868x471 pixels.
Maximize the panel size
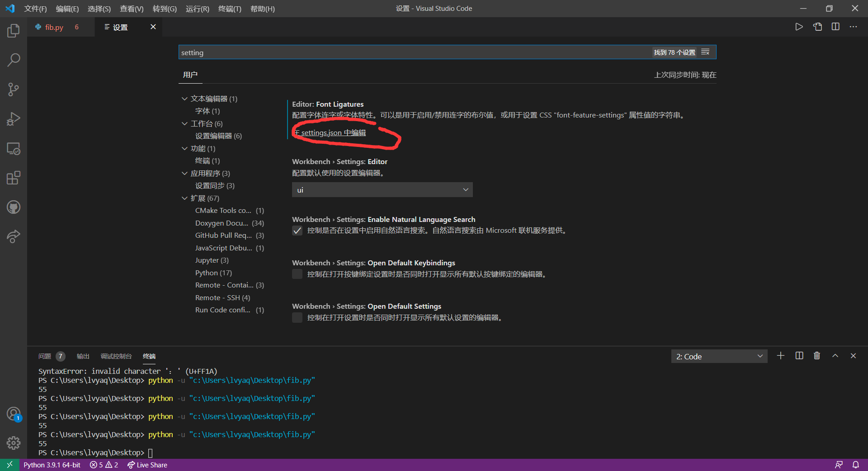coord(835,356)
